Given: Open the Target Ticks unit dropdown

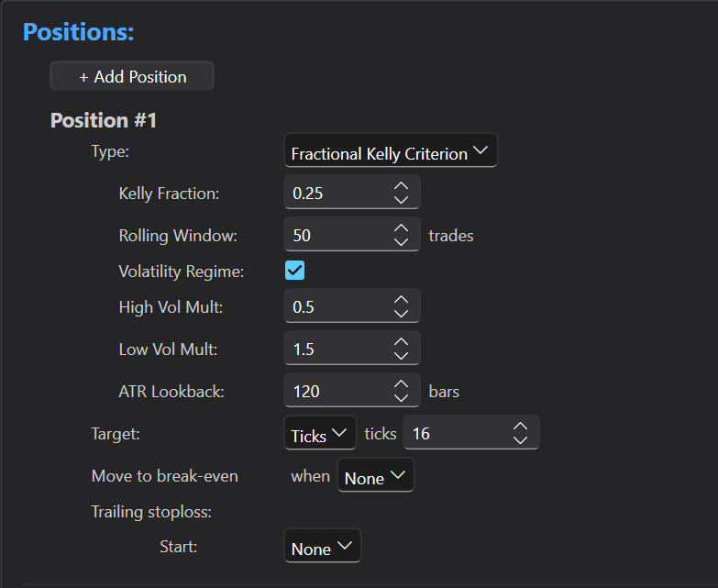Looking at the screenshot, I should [x=319, y=434].
